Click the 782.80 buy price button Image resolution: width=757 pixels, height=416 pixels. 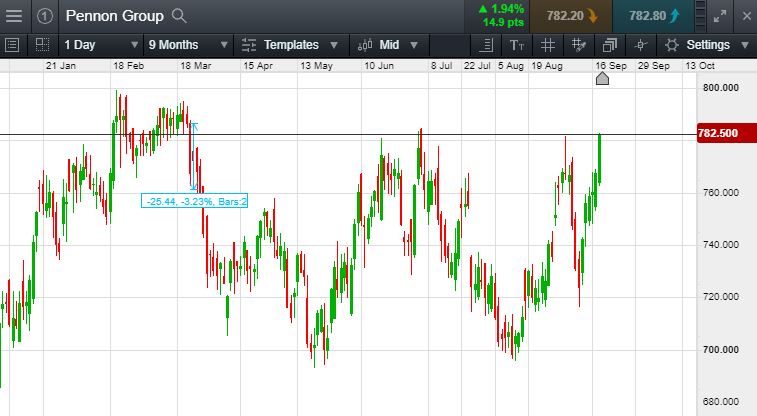[x=653, y=16]
